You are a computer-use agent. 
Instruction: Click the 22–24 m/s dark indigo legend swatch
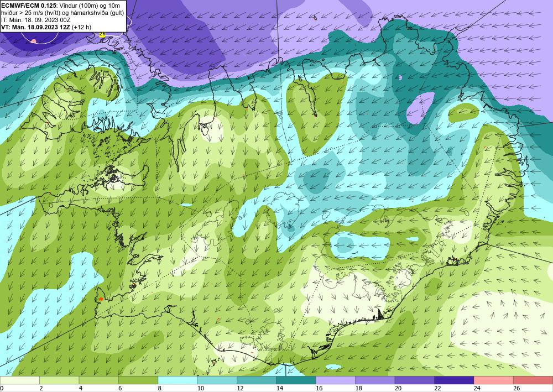coord(454,380)
